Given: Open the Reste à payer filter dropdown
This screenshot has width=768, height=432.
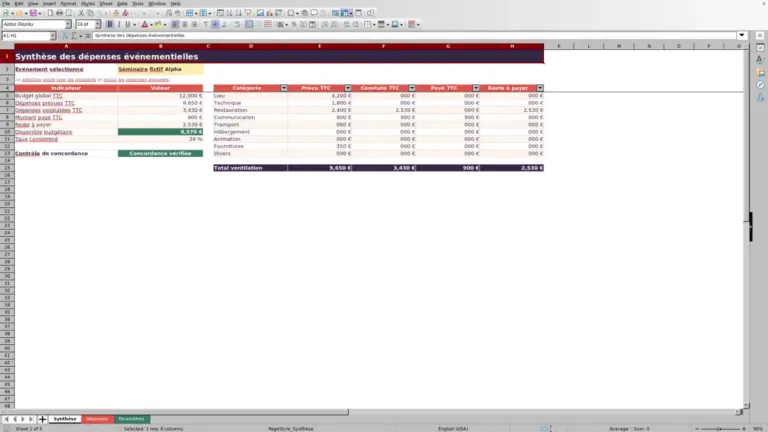Looking at the screenshot, I should tap(540, 88).
